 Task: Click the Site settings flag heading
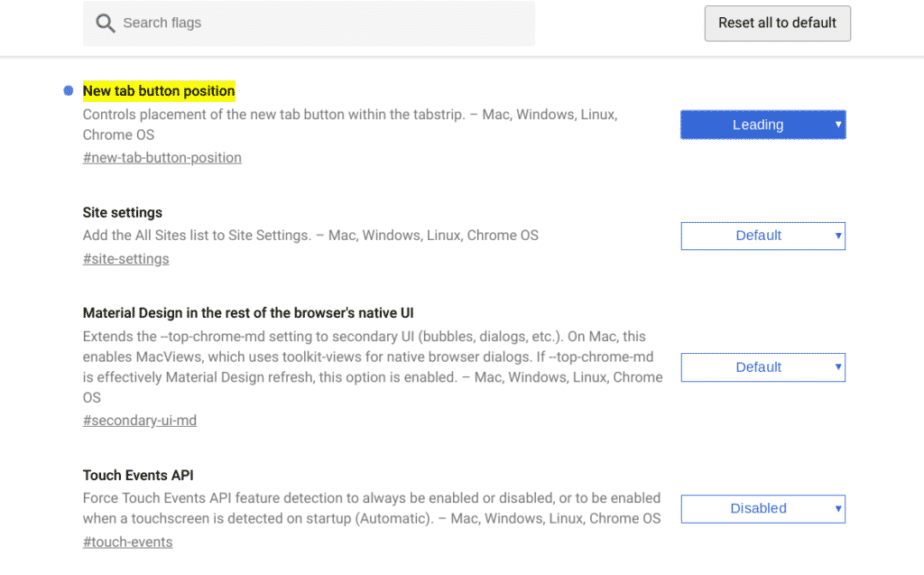(122, 212)
